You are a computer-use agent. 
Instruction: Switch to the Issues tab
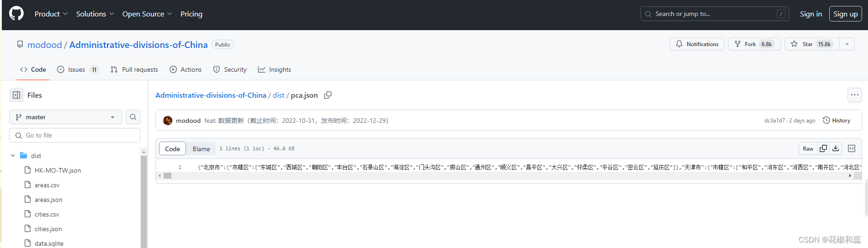[77, 69]
